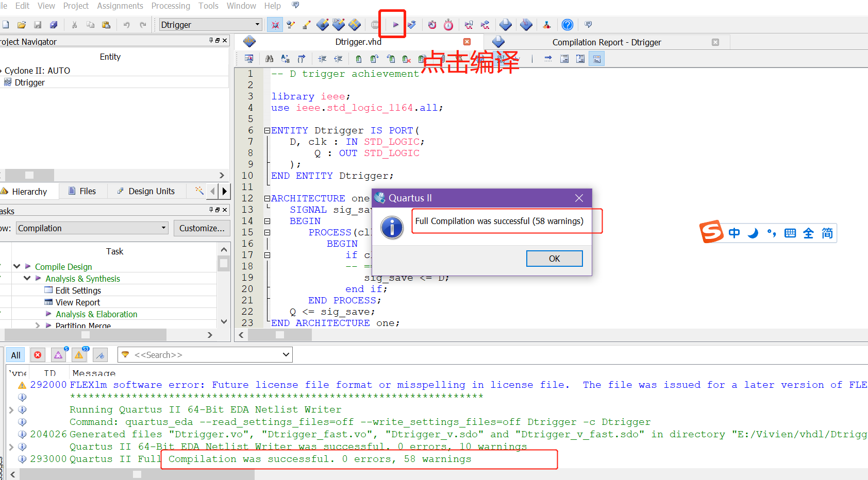Increase indent icon in editor toolbar
The width and height of the screenshot is (868, 480).
click(x=322, y=59)
